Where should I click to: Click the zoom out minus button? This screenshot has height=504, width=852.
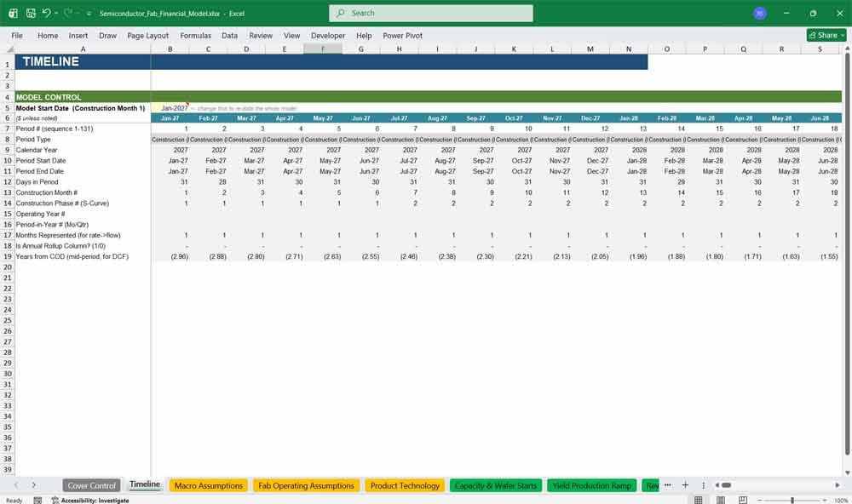[x=760, y=500]
